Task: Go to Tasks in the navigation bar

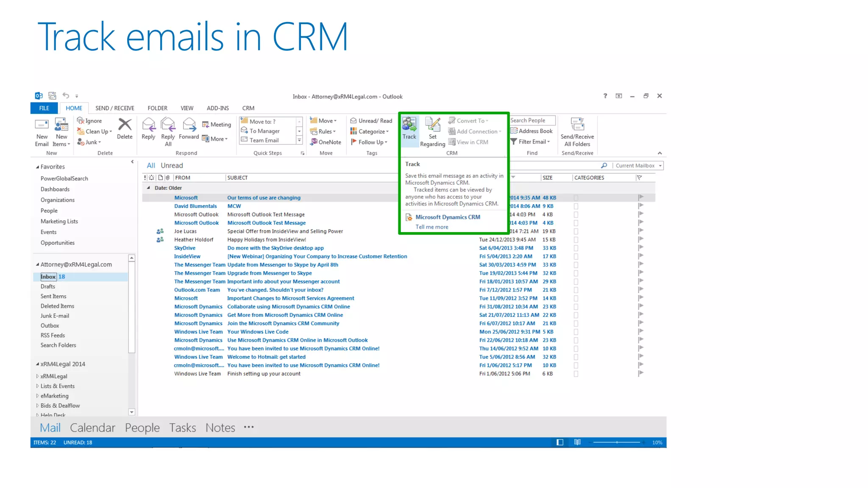Action: pos(183,427)
